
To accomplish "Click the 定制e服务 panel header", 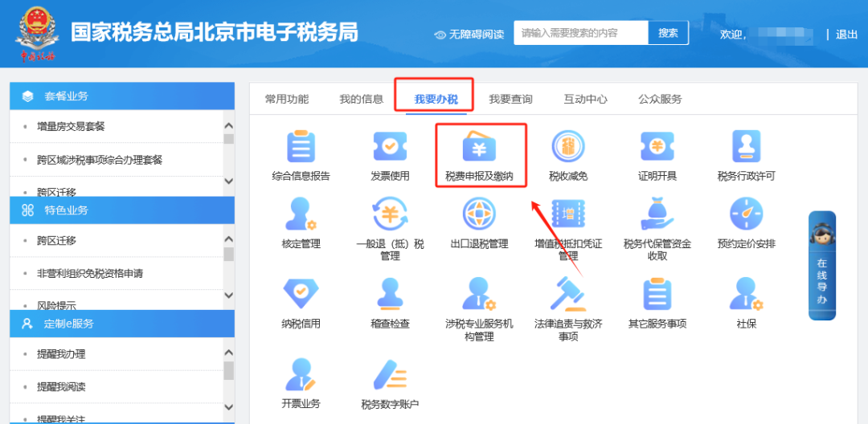I will (x=122, y=324).
